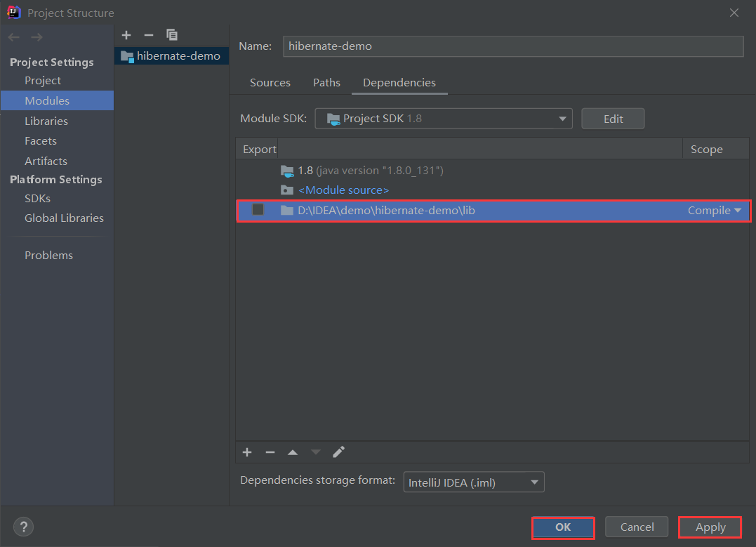Screen dimensions: 756x547
Task: Confirm with the OK button
Action: [563, 527]
